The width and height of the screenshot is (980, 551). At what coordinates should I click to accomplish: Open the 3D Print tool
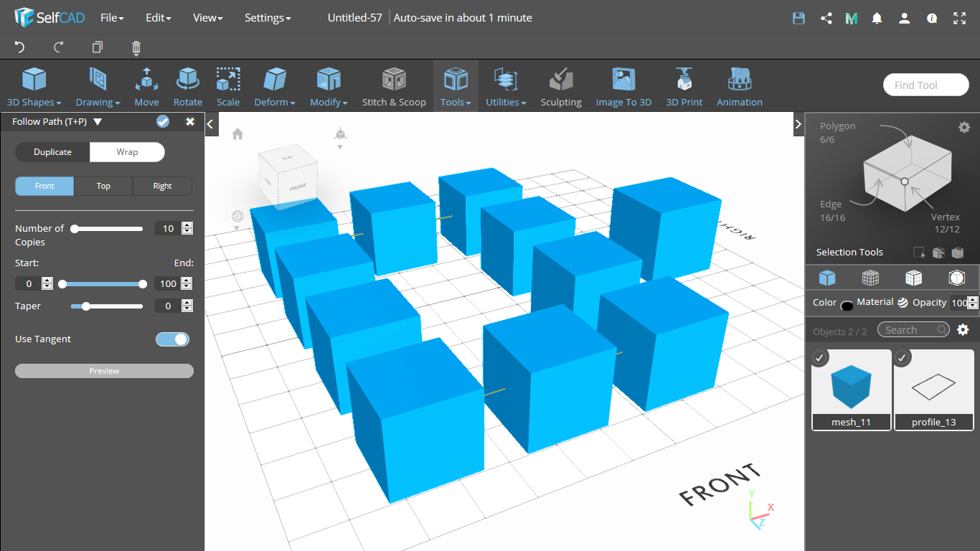tap(684, 87)
